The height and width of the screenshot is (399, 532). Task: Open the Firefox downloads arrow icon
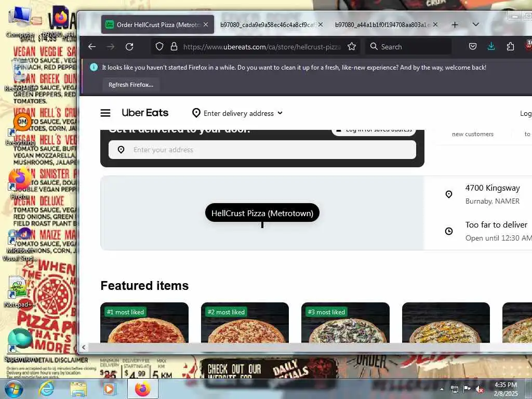[x=491, y=46]
